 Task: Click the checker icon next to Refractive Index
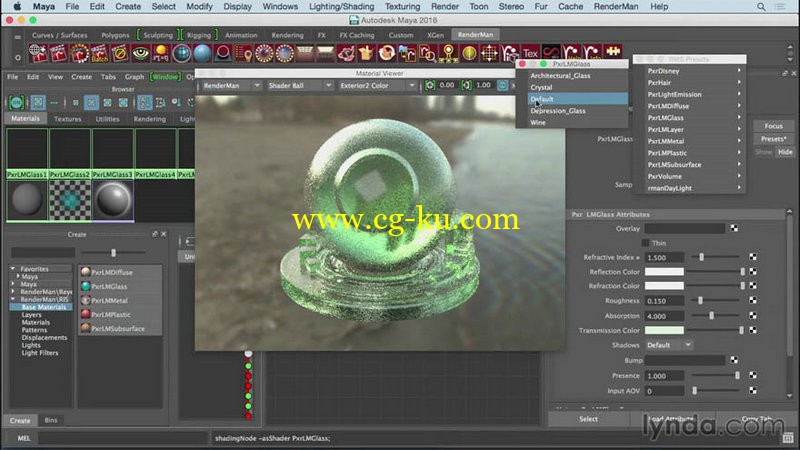coord(753,257)
